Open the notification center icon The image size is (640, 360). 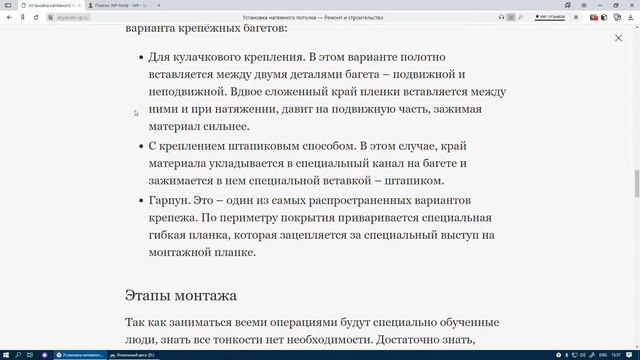point(629,355)
